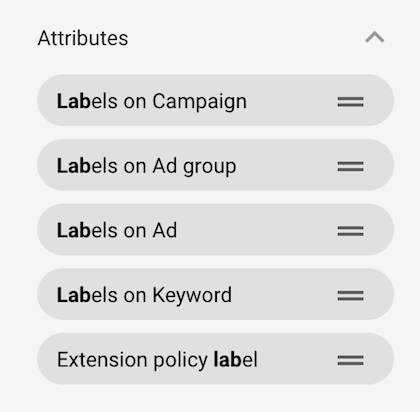Click the drag handle icon on Labels on Keyword
Screen dimensions: 420x412
pyautogui.click(x=350, y=296)
